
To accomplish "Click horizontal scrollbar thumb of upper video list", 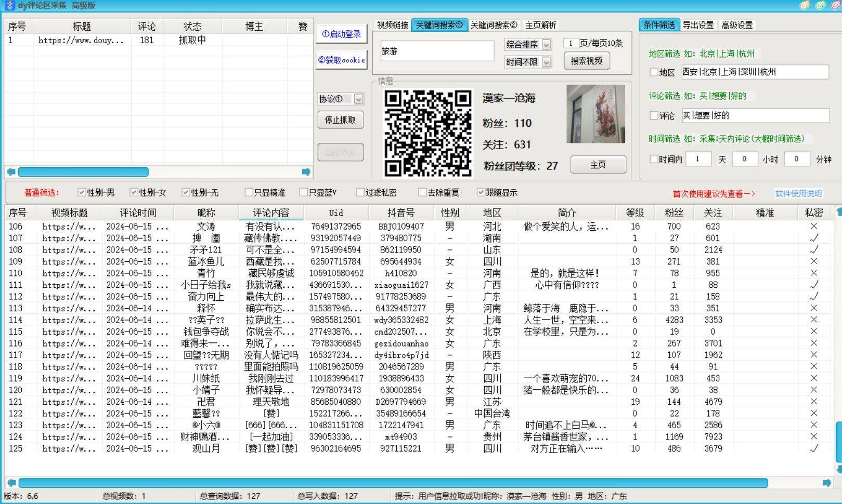I will click(x=83, y=172).
